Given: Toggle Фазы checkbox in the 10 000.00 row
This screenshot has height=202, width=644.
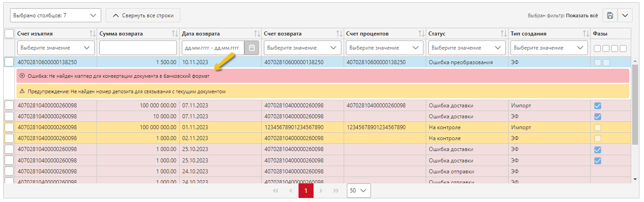Looking at the screenshot, I should tap(598, 116).
